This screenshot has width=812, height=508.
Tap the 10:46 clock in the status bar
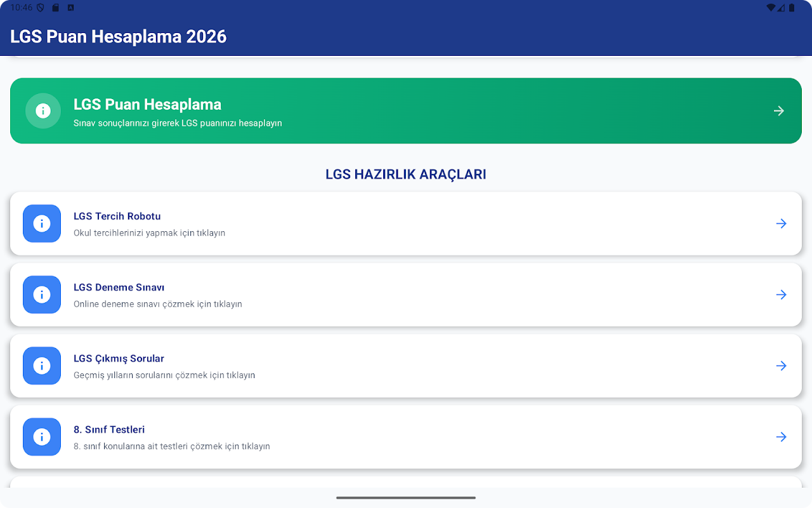point(21,8)
